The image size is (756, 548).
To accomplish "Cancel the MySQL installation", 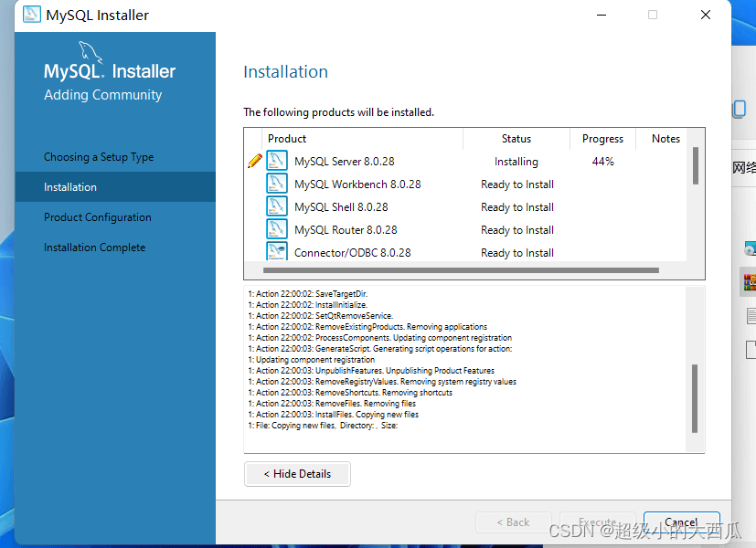I will (x=681, y=522).
